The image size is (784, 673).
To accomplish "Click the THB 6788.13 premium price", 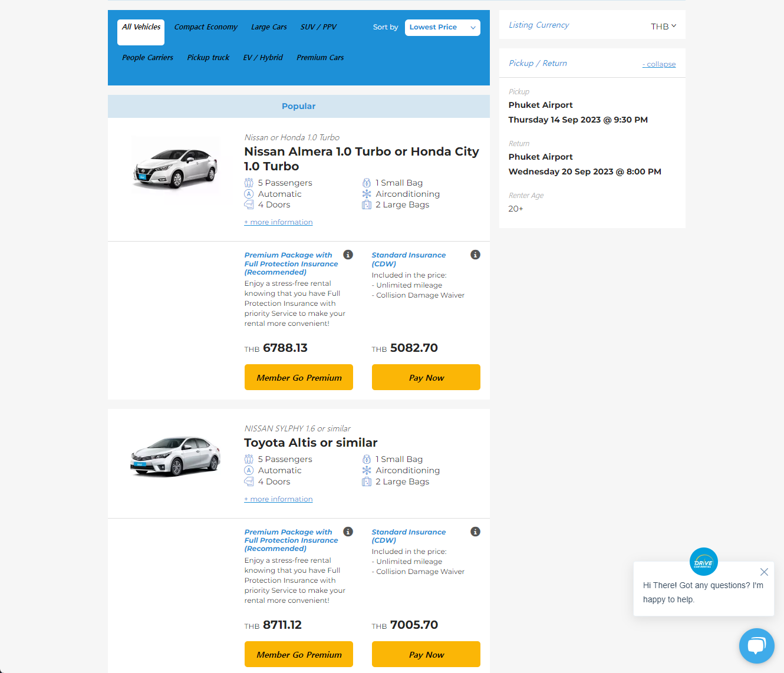I will pos(276,348).
